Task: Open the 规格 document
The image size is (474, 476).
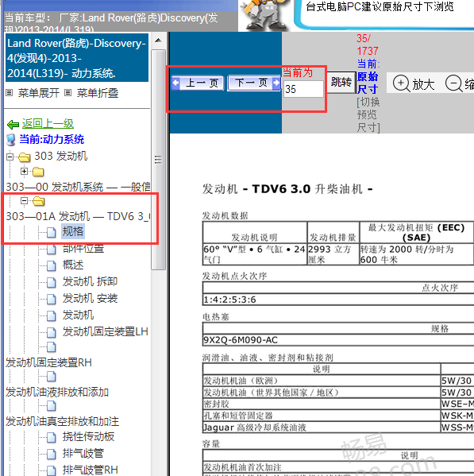Action: 73,231
